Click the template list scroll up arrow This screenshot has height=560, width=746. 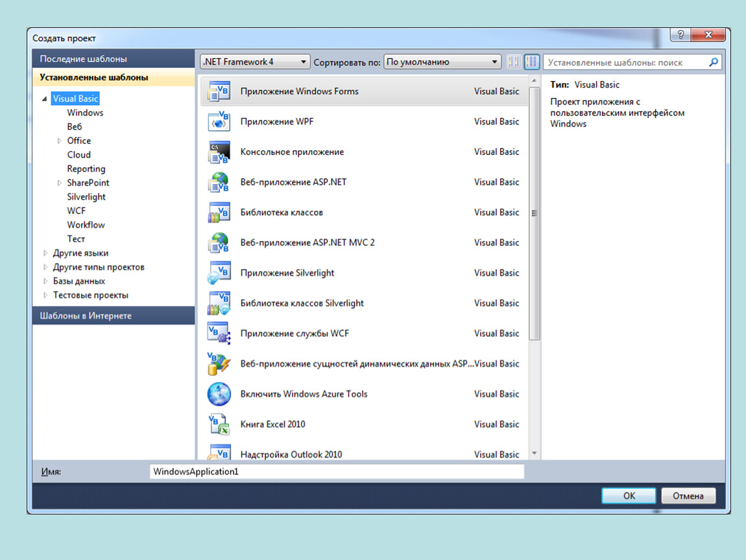click(x=535, y=81)
